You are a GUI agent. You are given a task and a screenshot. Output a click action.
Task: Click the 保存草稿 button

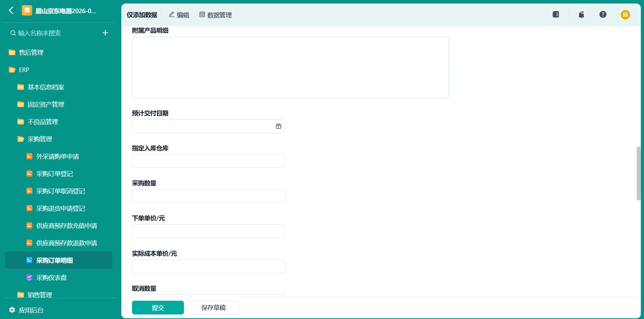(213, 308)
